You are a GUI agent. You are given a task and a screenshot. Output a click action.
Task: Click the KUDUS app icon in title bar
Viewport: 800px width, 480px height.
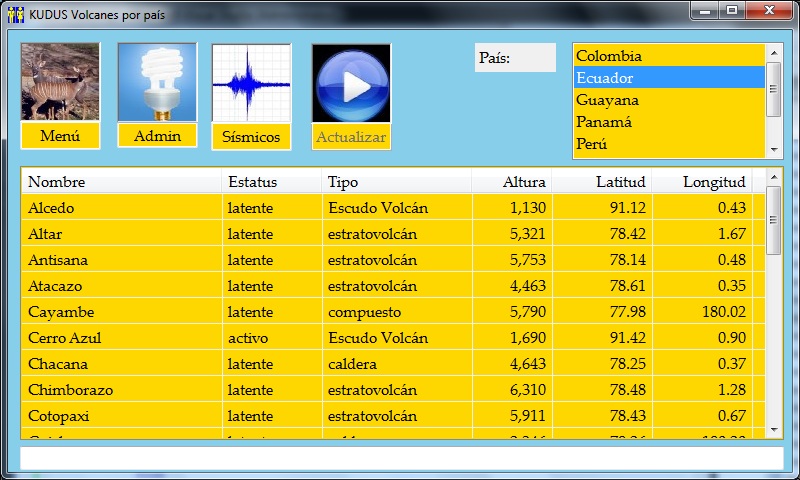point(15,15)
